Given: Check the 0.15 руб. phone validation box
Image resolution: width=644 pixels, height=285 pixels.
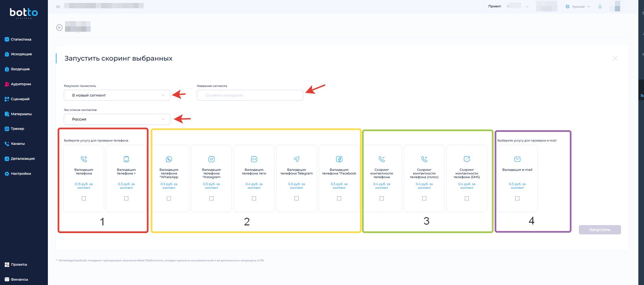Looking at the screenshot, I should 84,198.
